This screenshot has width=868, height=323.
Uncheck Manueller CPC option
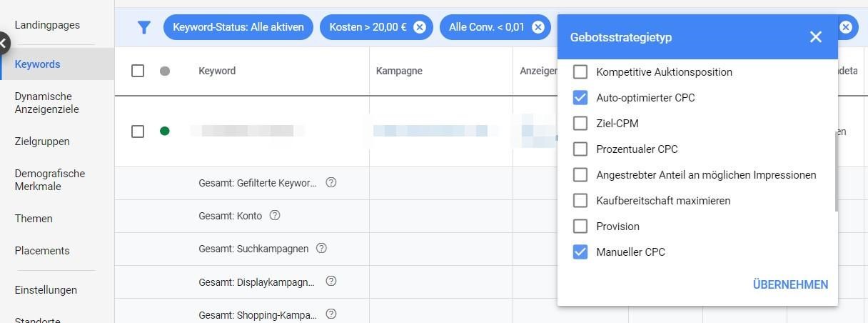(580, 252)
